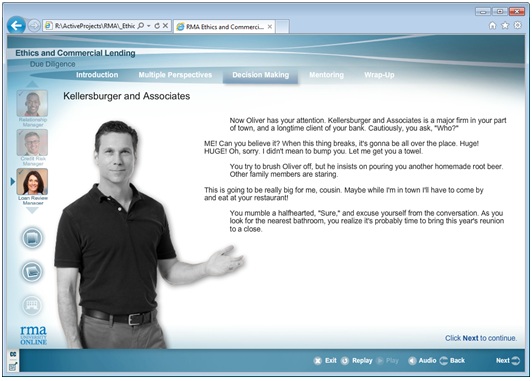532x381 pixels.
Task: Click the Replay button
Action: pyautogui.click(x=357, y=360)
